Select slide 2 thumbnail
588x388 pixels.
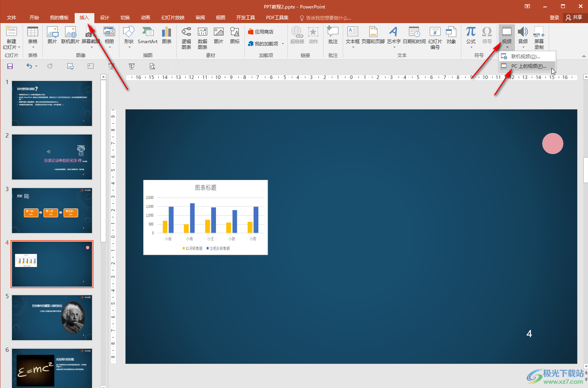coord(52,157)
